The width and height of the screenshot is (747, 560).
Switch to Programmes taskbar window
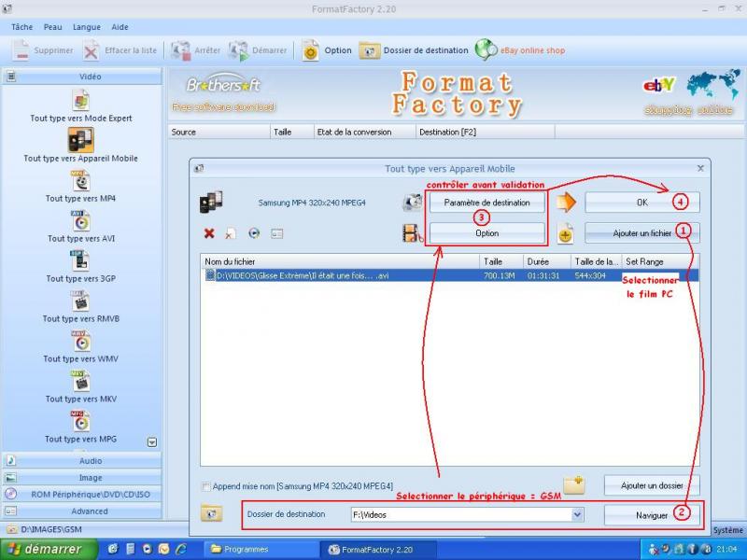(x=261, y=550)
